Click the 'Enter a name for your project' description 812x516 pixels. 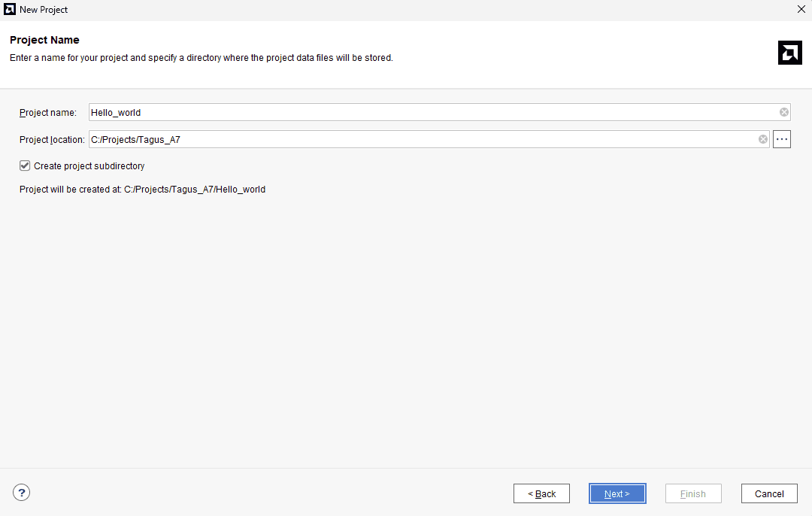click(201, 58)
